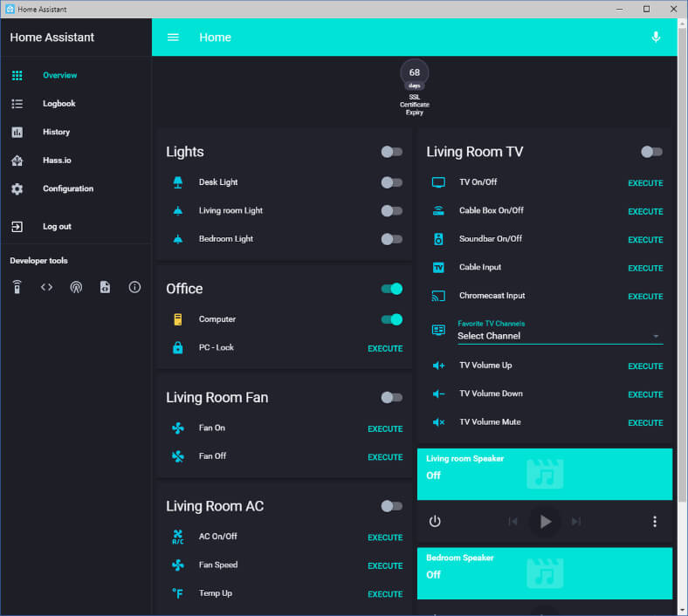688x616 pixels.
Task: Open the Living room Speaker media card
Action: [x=545, y=474]
